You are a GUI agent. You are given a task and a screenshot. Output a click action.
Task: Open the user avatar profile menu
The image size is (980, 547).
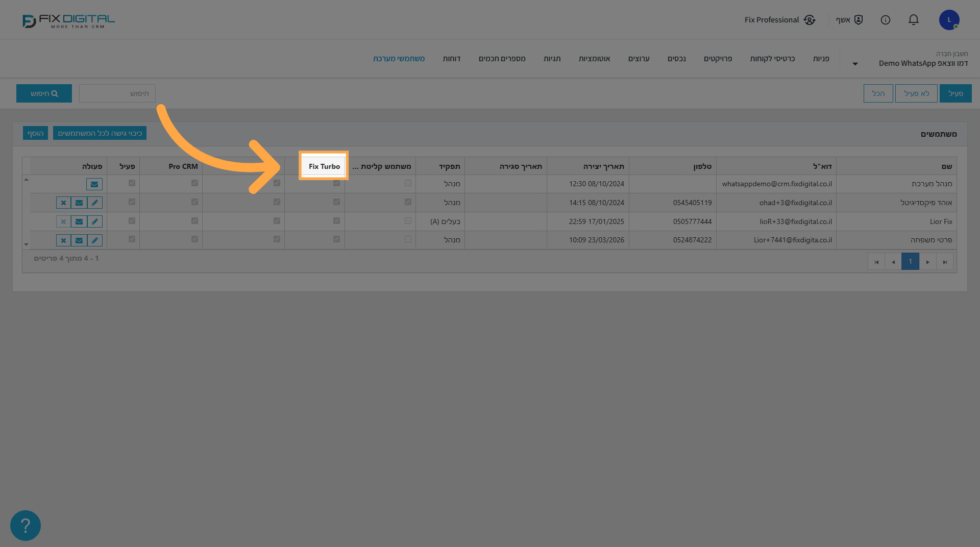pos(949,20)
